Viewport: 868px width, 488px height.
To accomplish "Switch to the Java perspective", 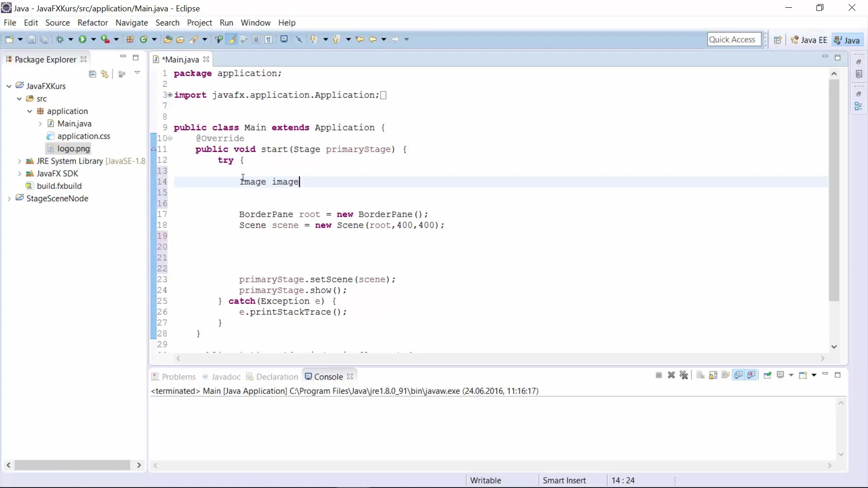I will pos(848,40).
